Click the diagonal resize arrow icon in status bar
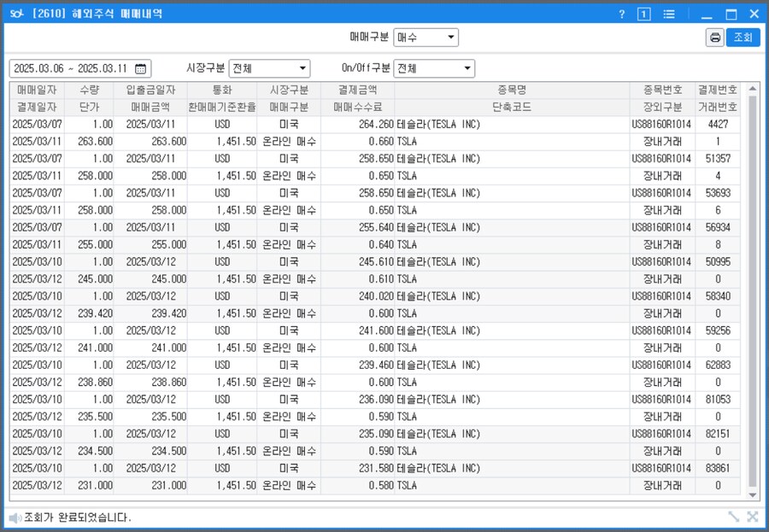Viewport: 769px width, 532px height. [734, 517]
